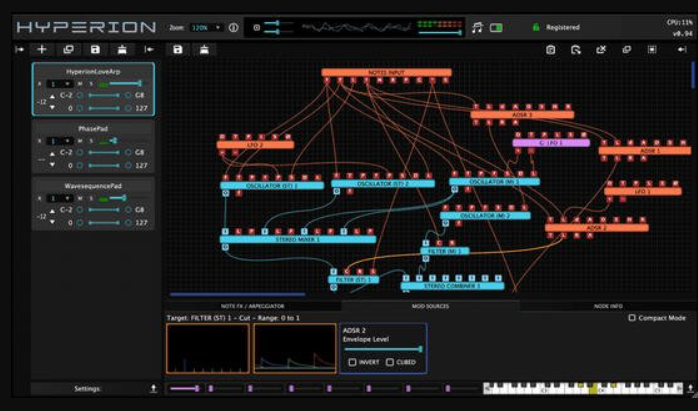Solo the PhasePad layer with S
This screenshot has height=411, width=698.
91,141
